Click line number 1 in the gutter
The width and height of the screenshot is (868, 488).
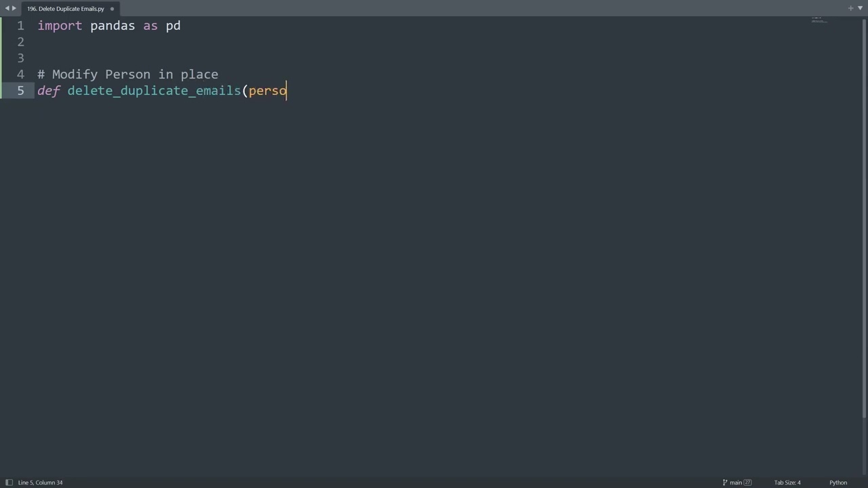tap(20, 26)
